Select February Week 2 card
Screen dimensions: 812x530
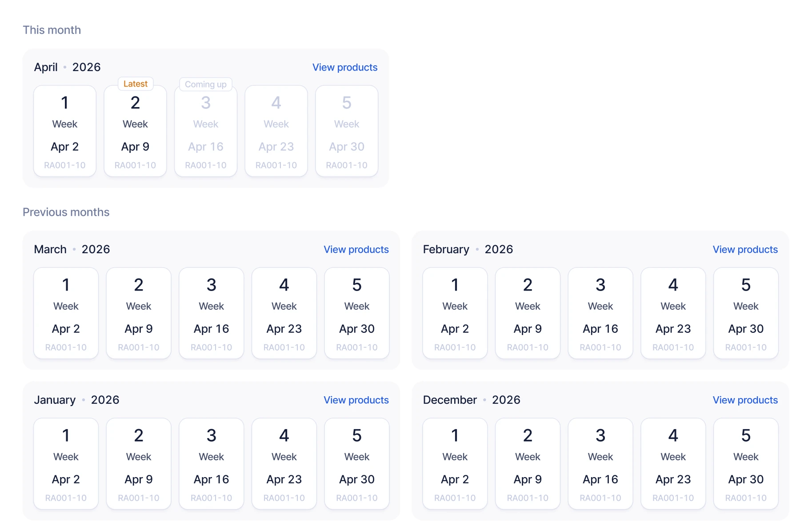(528, 313)
